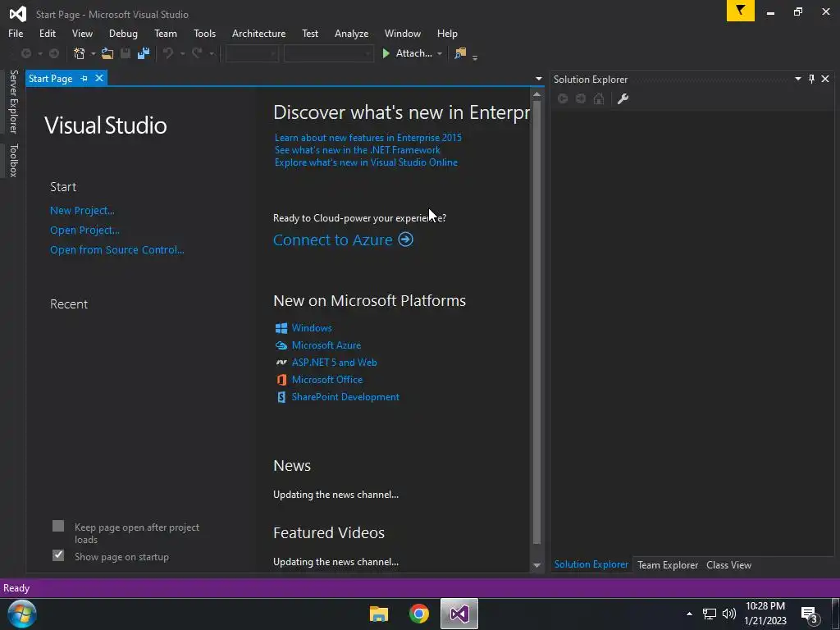The image size is (840, 630).
Task: Open the Solution Platforms combo box
Action: [x=328, y=53]
